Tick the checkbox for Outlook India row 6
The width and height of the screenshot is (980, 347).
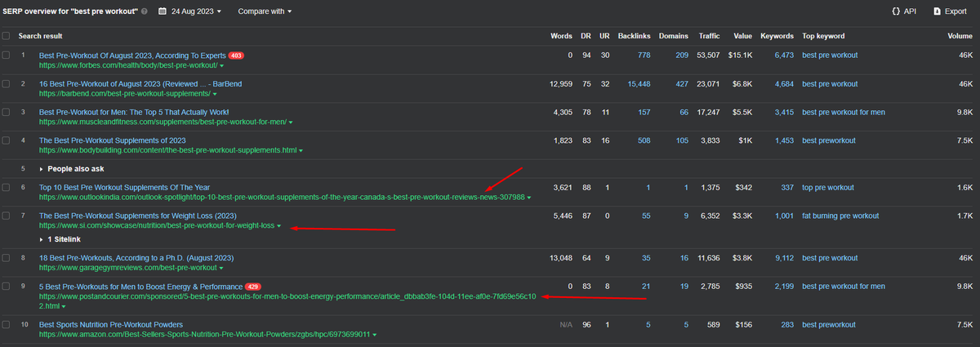coord(7,188)
